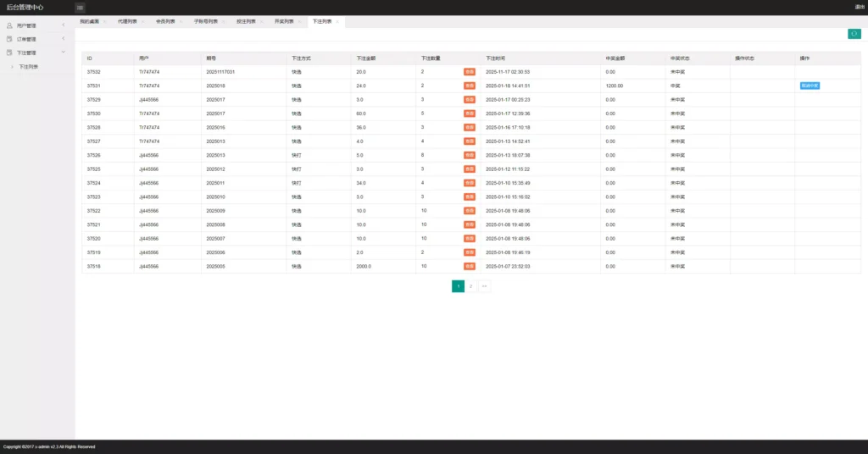Image resolution: width=868 pixels, height=454 pixels.
Task: Click the 下注管理 icon in sidebar
Action: (x=9, y=53)
